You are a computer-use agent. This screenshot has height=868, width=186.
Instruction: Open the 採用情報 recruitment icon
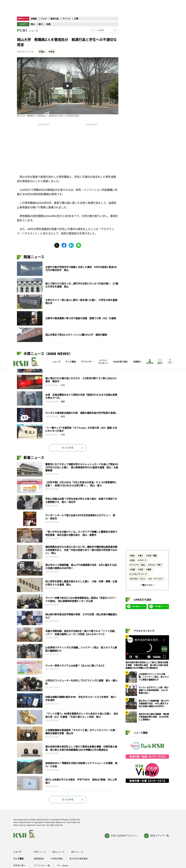(x=149, y=362)
